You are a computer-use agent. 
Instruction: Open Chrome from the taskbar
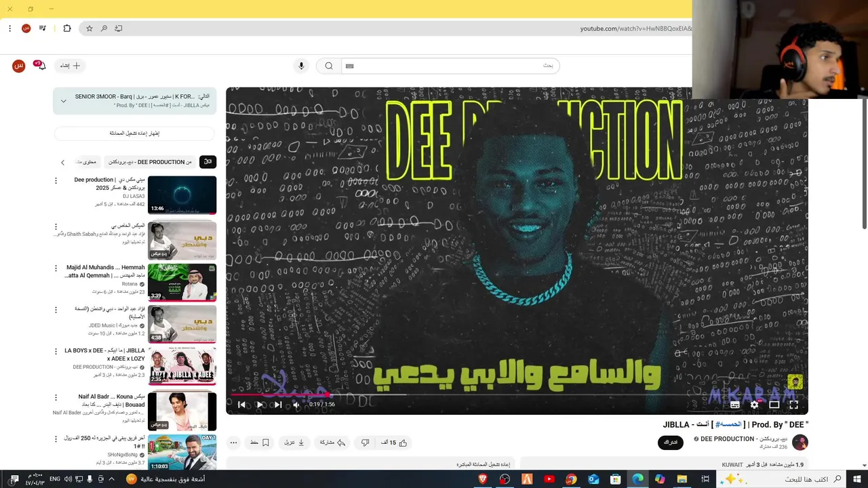(571, 479)
